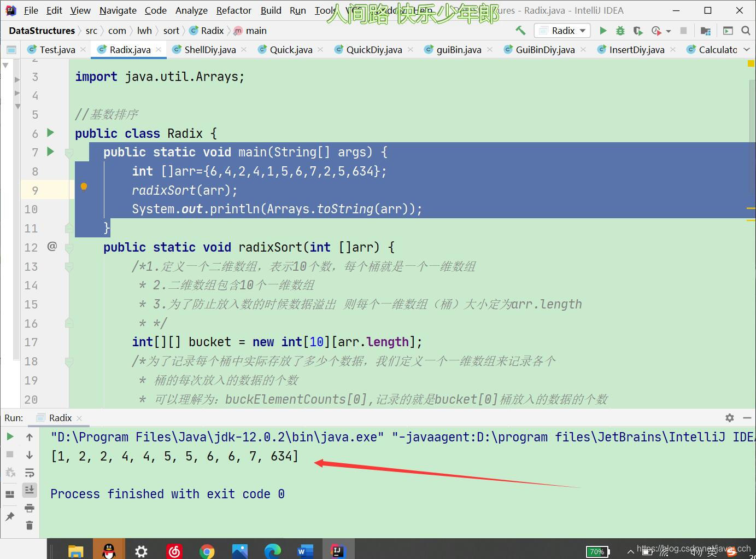
Task: Open the guiBin.java tab
Action: pyautogui.click(x=459, y=50)
